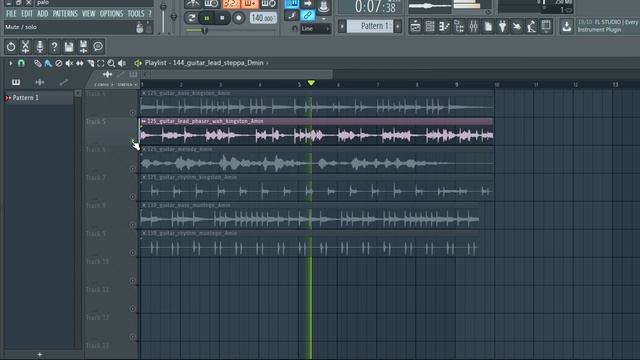This screenshot has height=360, width=640.
Task: Expand the arrow after playlist title
Action: click(267, 63)
